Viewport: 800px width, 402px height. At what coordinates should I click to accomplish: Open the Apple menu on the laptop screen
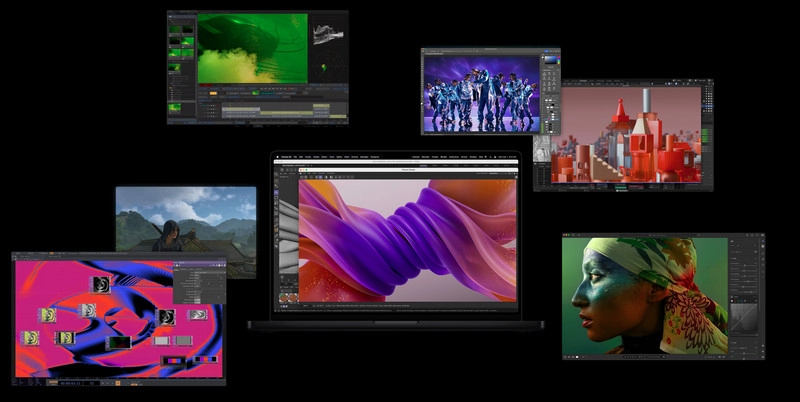click(278, 156)
